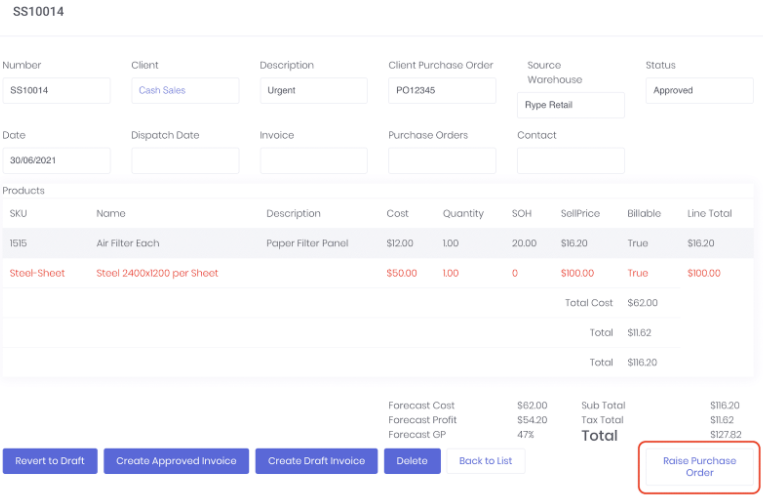Click the Client Purchase Order field
Image resolution: width=763 pixels, height=500 pixels.
point(442,90)
